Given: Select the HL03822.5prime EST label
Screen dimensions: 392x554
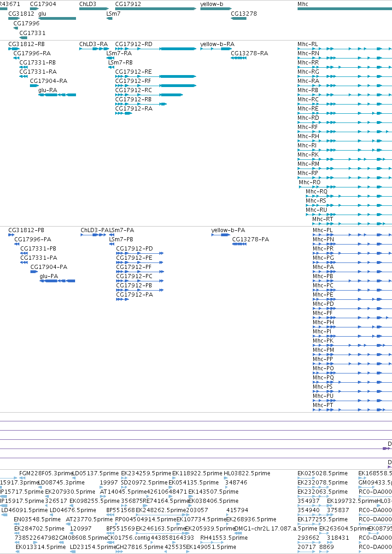Looking at the screenshot, I should (247, 473).
